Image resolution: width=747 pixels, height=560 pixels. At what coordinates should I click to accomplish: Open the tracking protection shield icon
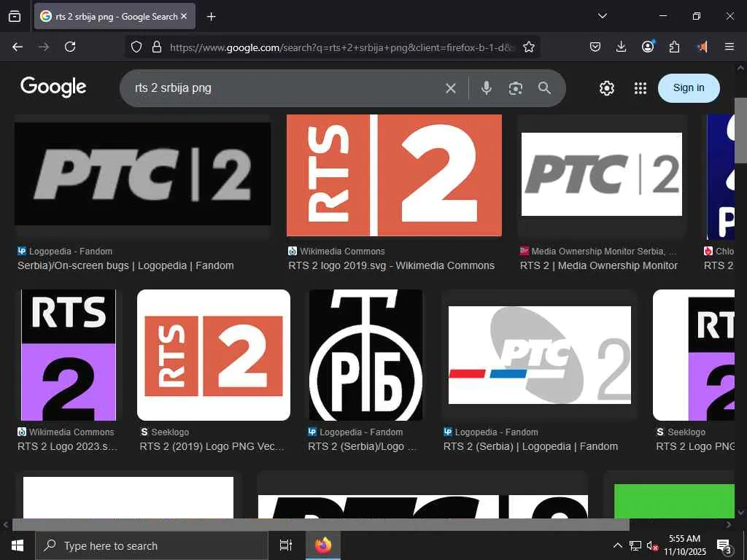136,47
